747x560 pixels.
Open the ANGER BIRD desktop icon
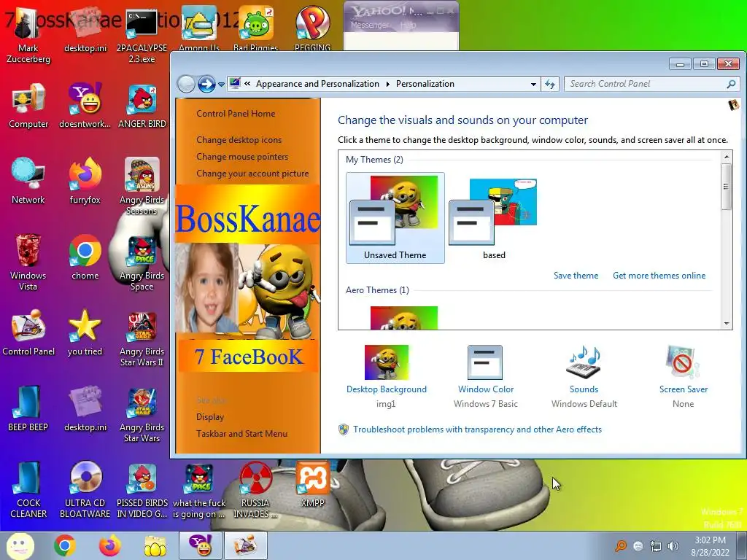[142, 106]
